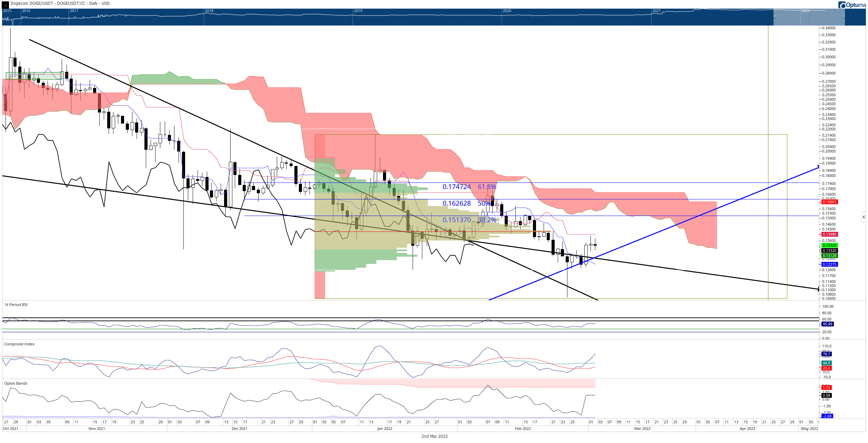Select the Composite Index panel label
The image size is (868, 443).
pos(19,344)
